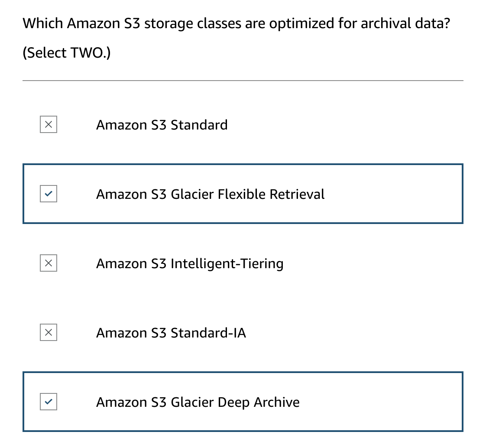
Task: Toggle the Amazon S3 Standard checkbox
Action: point(49,125)
